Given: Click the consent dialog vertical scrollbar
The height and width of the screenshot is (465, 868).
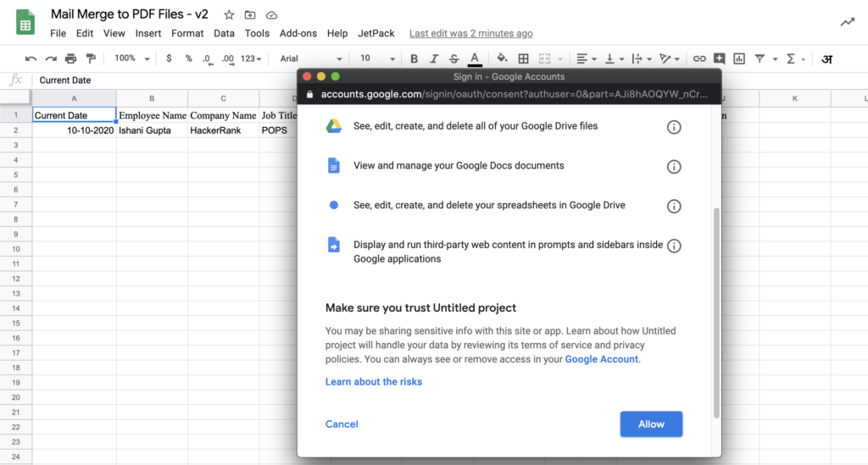Looking at the screenshot, I should coord(716,313).
